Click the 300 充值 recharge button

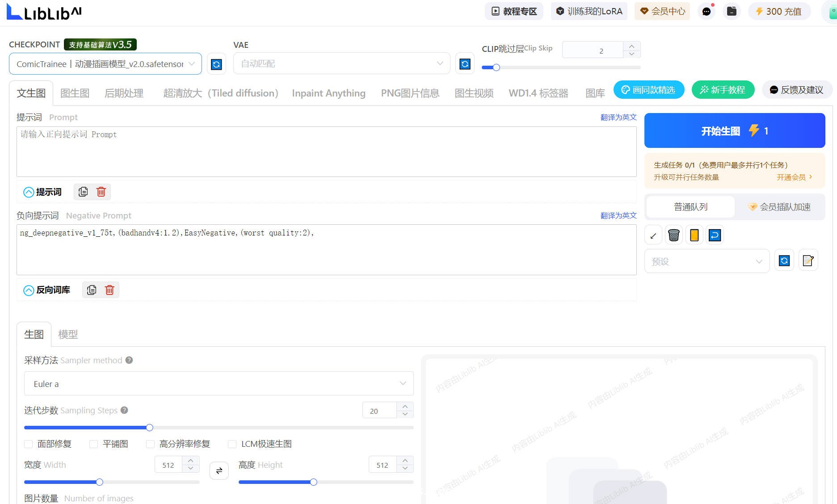[779, 11]
